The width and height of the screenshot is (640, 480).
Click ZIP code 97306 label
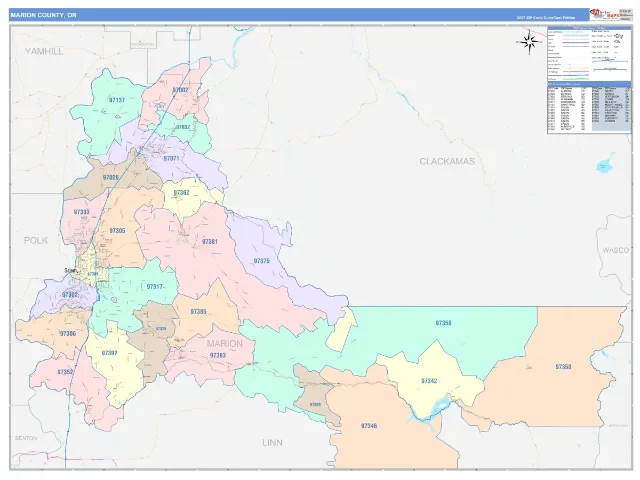click(x=68, y=333)
